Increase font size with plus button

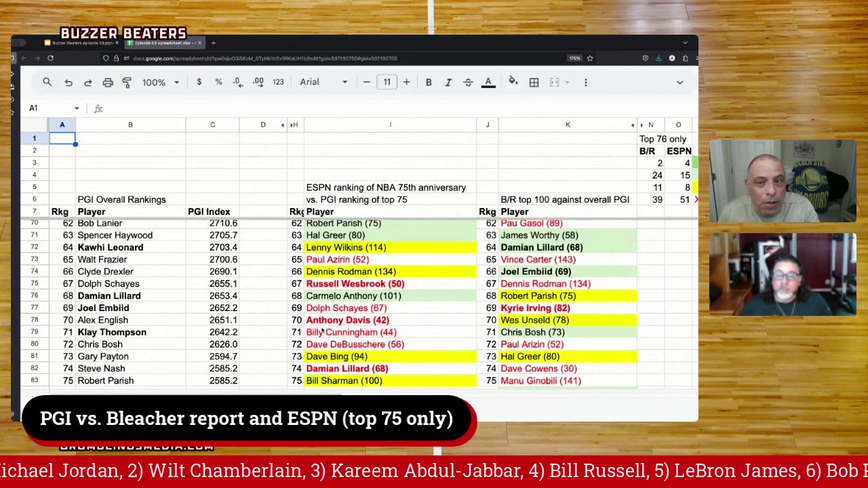[x=406, y=82]
